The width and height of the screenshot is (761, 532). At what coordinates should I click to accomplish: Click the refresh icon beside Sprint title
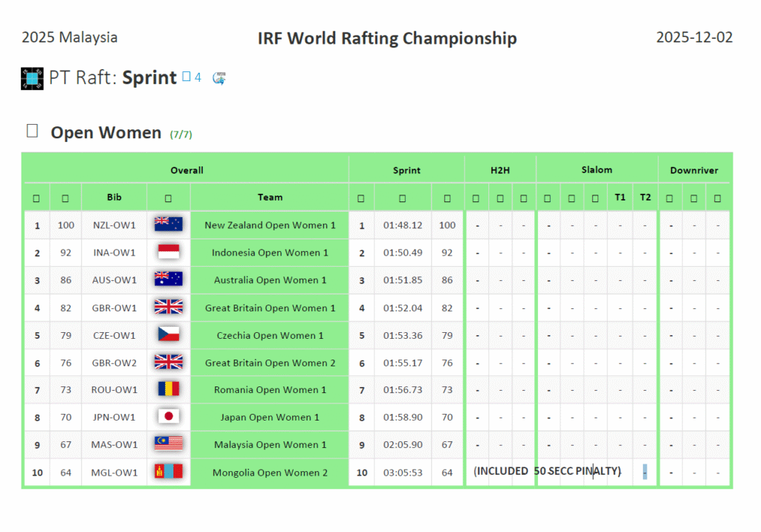pyautogui.click(x=219, y=77)
